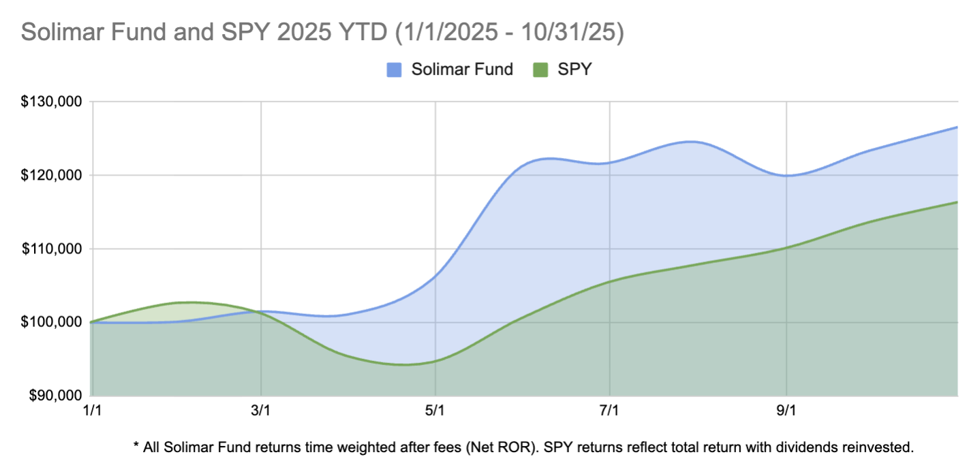Click the 1/1 x-axis date label

click(91, 411)
